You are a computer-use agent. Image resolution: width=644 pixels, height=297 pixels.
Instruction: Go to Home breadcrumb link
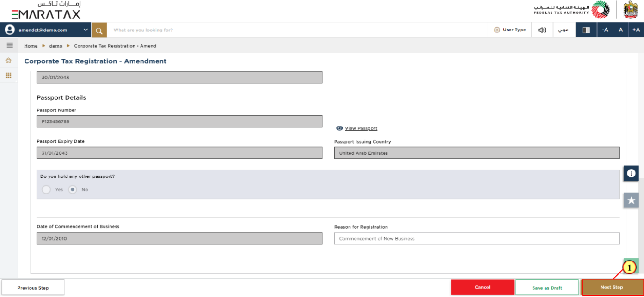(31, 46)
